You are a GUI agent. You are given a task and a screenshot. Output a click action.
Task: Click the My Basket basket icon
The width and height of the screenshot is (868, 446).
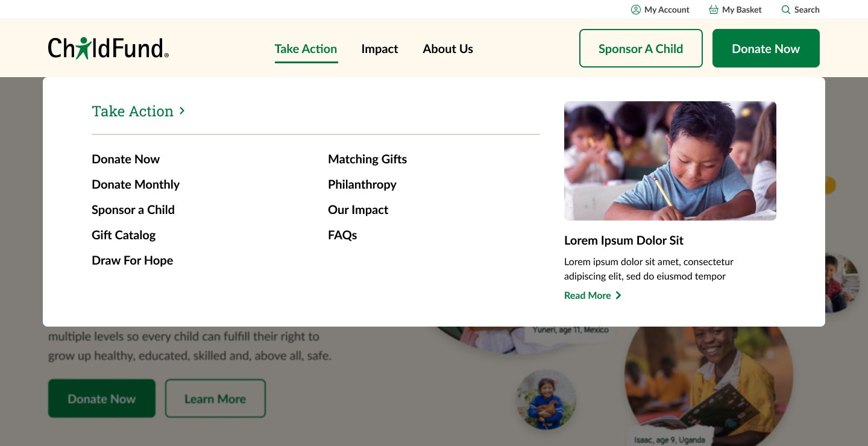point(714,10)
